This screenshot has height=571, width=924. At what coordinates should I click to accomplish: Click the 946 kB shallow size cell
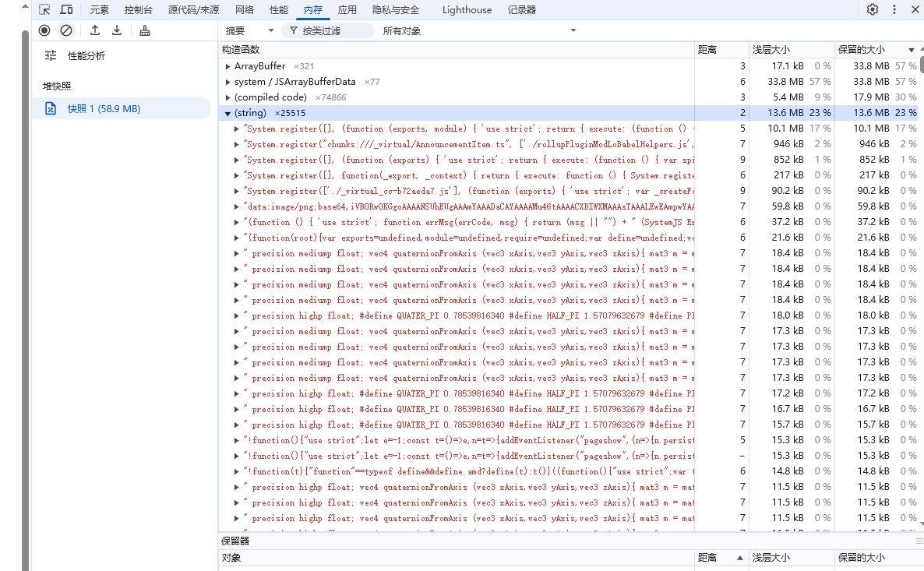pos(788,144)
